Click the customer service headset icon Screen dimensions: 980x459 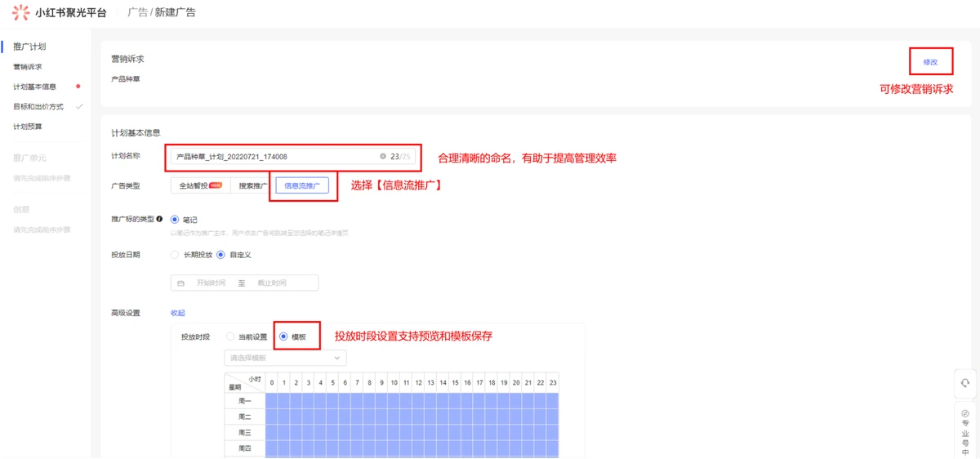(965, 382)
